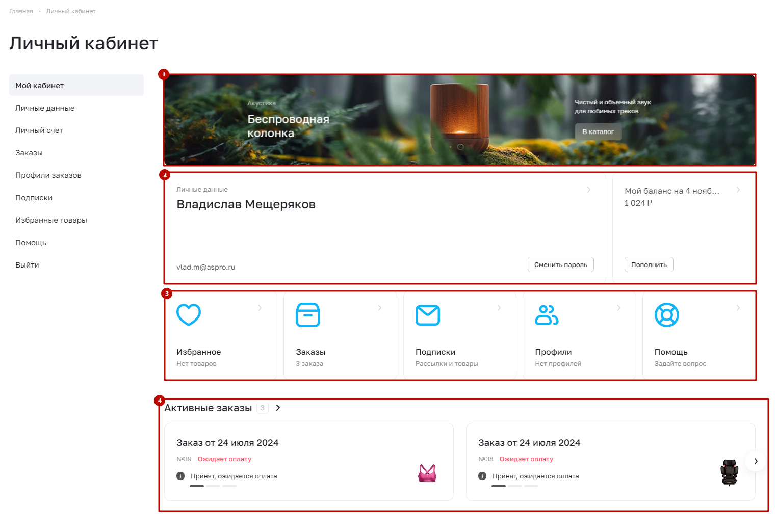This screenshot has width=777, height=532.
Task: Open all active orders via heading arrow
Action: pyautogui.click(x=278, y=408)
